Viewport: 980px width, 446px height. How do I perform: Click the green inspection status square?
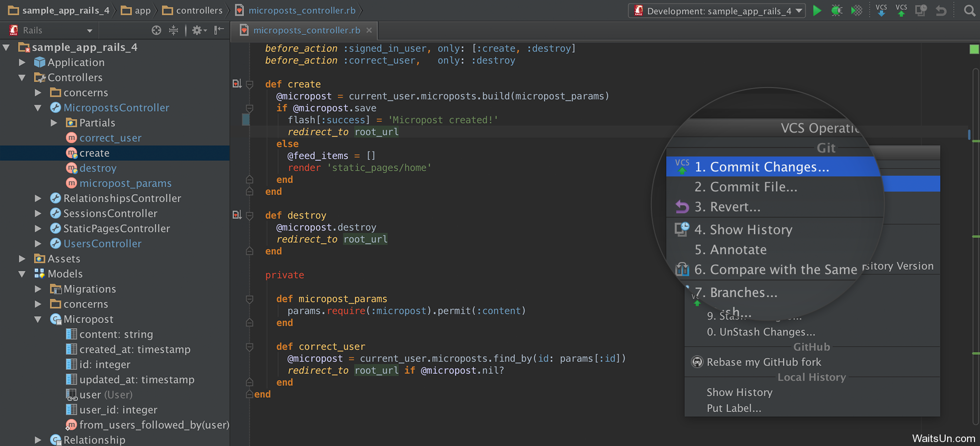[974, 49]
